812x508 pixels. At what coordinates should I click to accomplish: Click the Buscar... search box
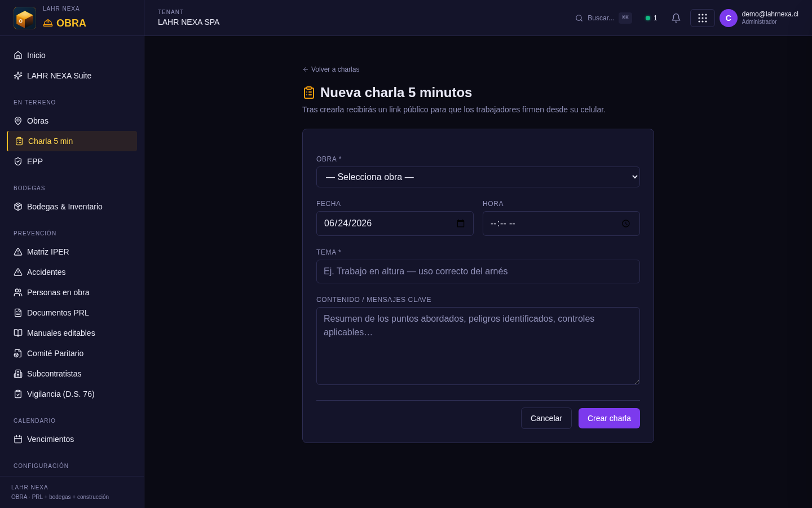603,18
